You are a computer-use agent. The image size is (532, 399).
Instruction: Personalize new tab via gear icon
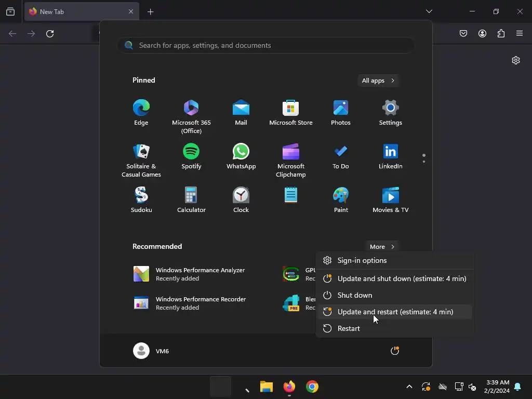click(516, 60)
